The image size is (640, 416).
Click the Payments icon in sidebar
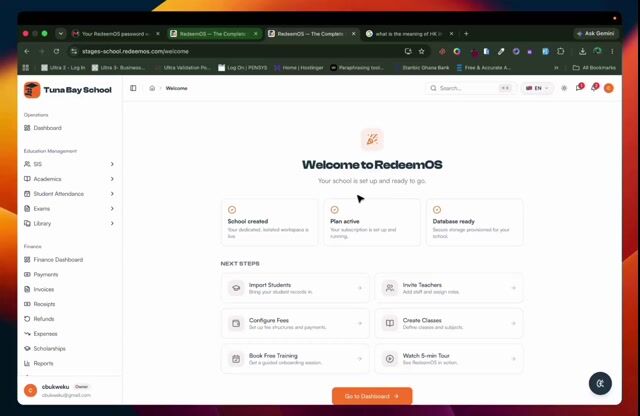[x=27, y=274]
